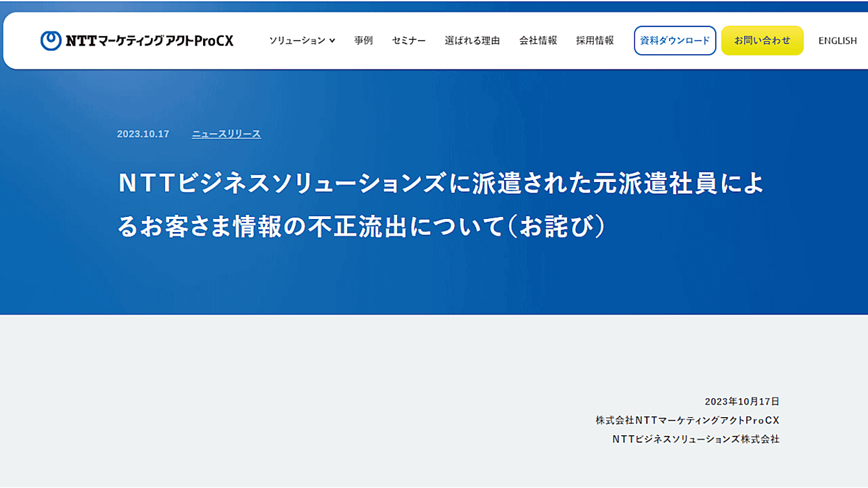Click the headline about 元派遣社員 information leak
This screenshot has width=868, height=488.
point(441,205)
